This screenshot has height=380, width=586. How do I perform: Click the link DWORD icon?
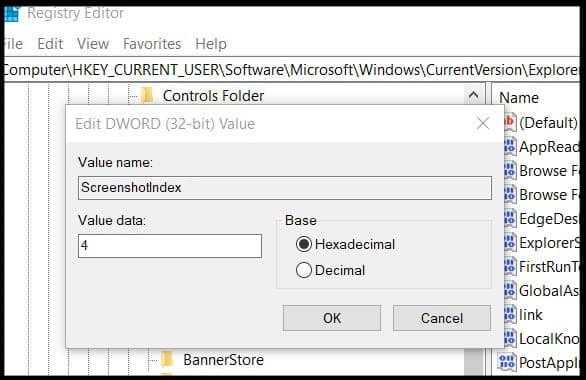pyautogui.click(x=511, y=314)
